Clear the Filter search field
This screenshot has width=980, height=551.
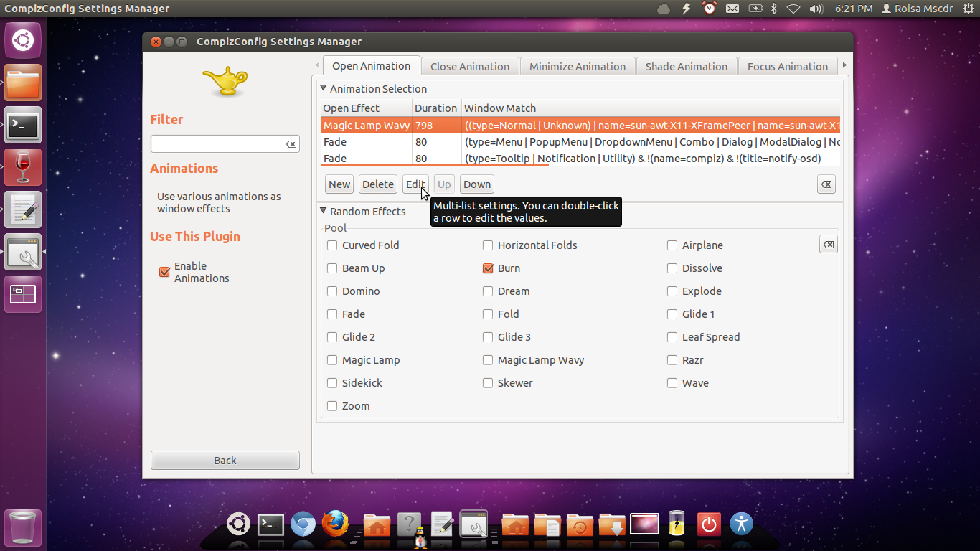pos(291,144)
